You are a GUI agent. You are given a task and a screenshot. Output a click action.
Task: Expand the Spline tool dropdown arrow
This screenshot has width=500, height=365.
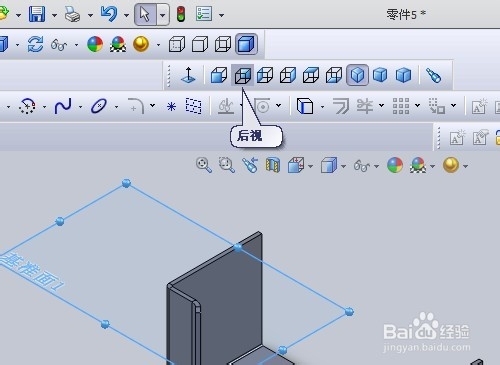[80, 107]
